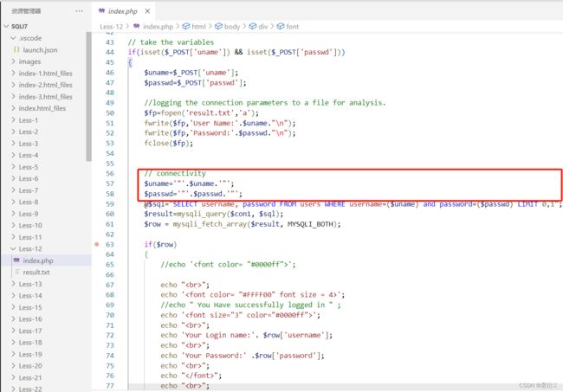563x392 pixels.
Task: Open launch.json file
Action: (40, 50)
